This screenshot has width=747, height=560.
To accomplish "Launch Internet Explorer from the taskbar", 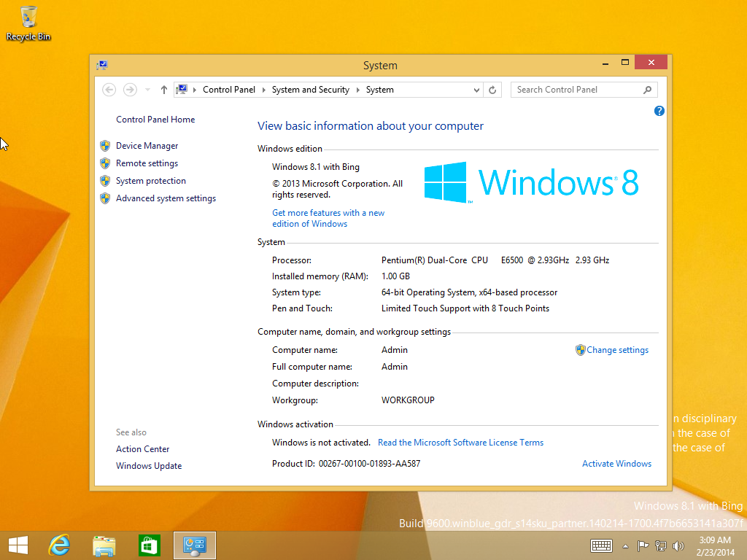I will point(59,545).
